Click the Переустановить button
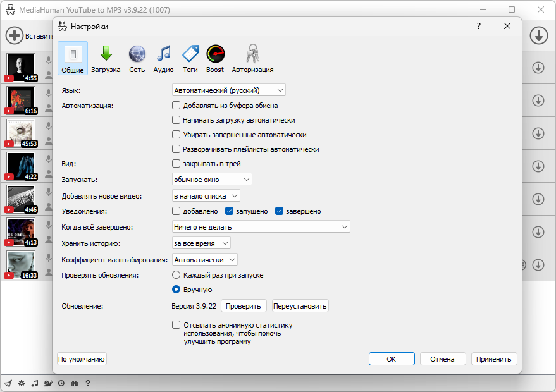This screenshot has height=392, width=556. (300, 306)
